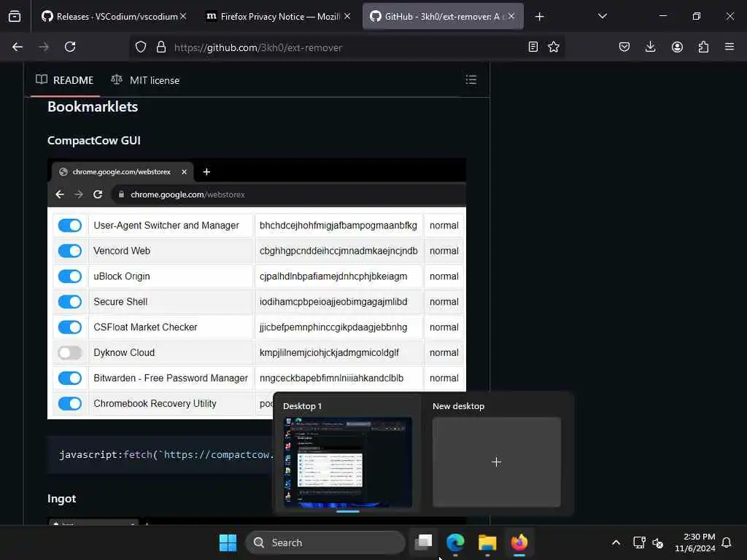Toggle User-Agent Switcher and Manager switch
Screen dimensions: 747x560
click(70, 225)
